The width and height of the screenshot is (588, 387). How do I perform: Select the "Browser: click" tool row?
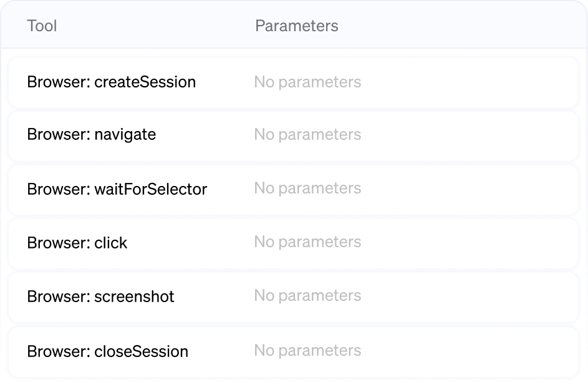click(293, 243)
